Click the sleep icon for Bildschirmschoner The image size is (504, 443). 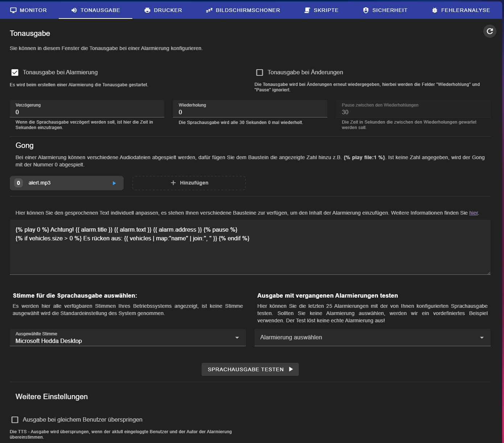point(209,10)
